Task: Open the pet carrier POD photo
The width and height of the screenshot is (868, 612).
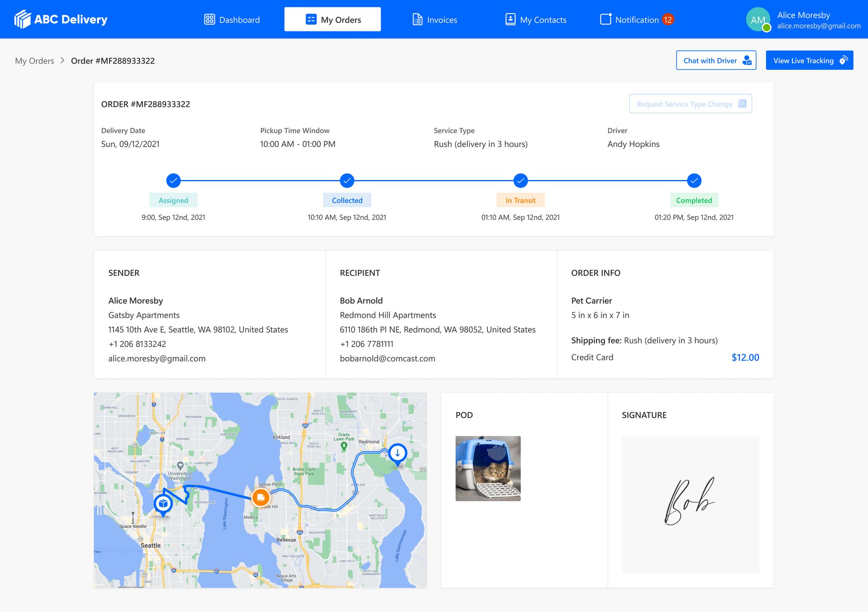Action: [x=488, y=468]
